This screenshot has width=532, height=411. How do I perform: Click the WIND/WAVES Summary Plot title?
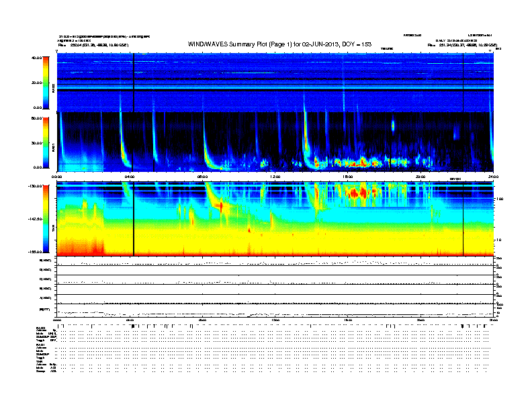coord(279,44)
